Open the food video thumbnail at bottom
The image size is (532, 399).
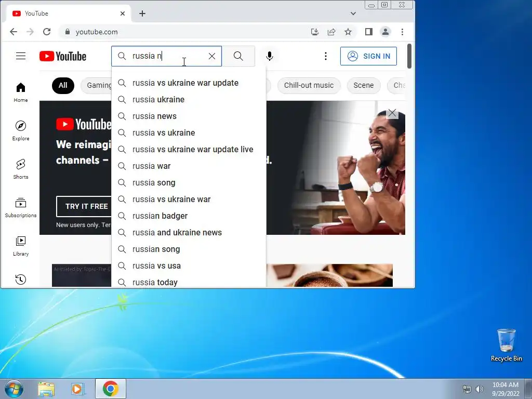click(x=329, y=275)
